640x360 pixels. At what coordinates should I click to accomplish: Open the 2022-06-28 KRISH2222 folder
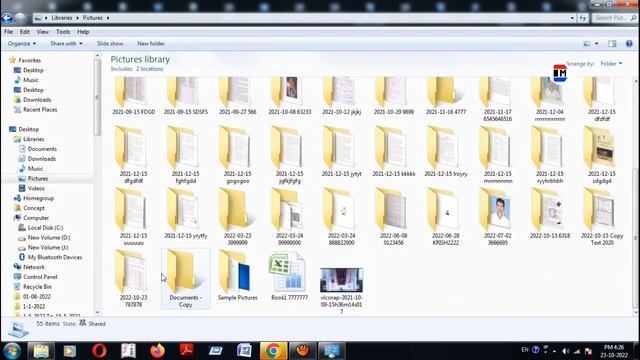(x=446, y=216)
